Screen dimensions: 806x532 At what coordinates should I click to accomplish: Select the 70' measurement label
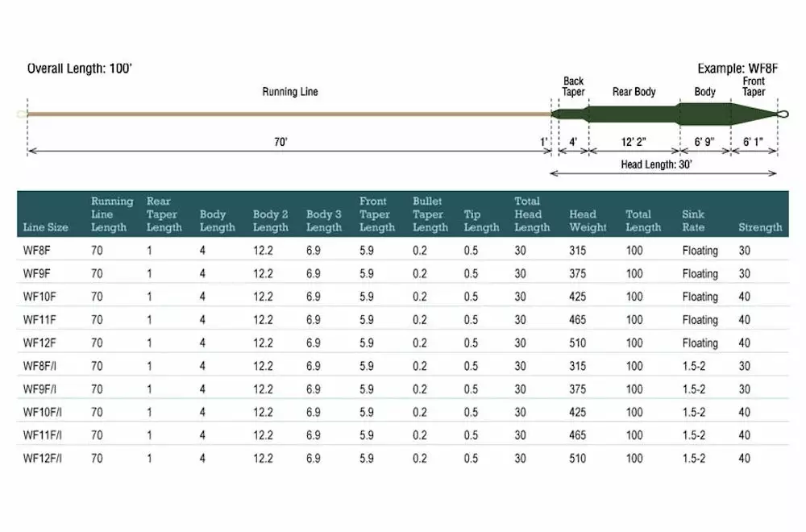(x=280, y=141)
